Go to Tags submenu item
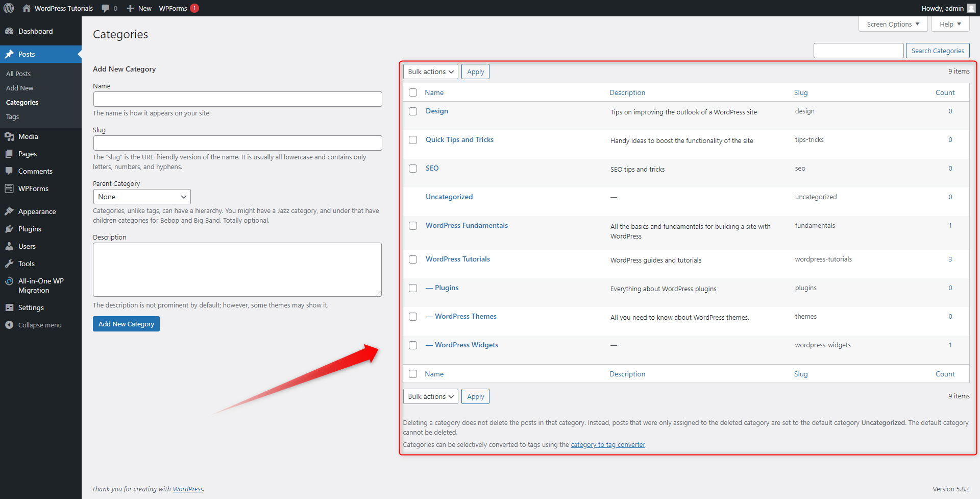This screenshot has width=980, height=499. (x=12, y=116)
